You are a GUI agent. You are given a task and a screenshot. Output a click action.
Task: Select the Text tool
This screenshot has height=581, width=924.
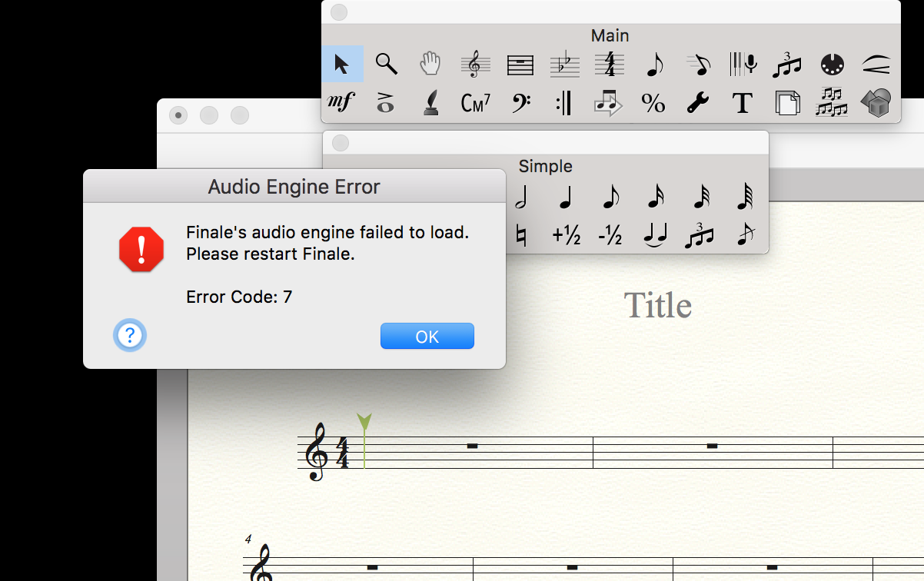coord(742,103)
